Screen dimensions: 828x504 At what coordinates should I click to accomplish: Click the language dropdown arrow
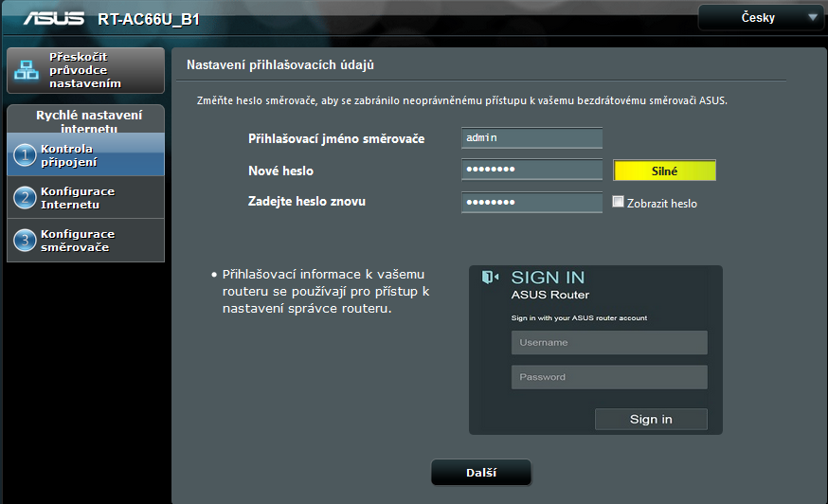tap(812, 17)
